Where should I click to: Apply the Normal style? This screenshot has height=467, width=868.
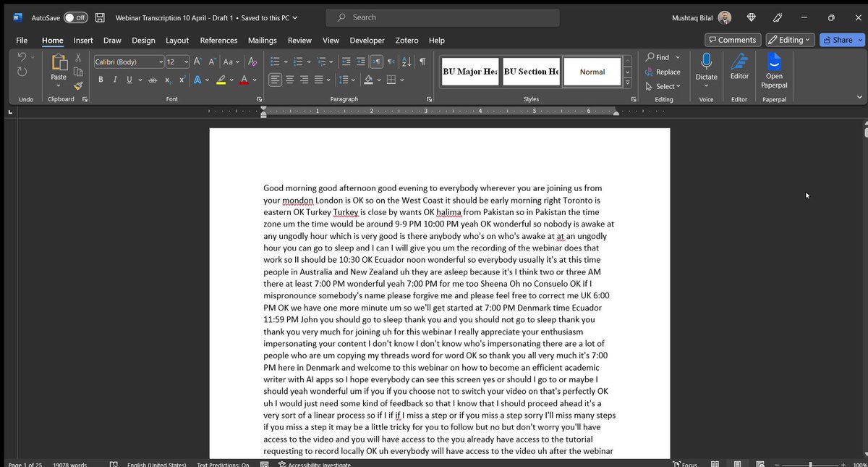tap(592, 72)
